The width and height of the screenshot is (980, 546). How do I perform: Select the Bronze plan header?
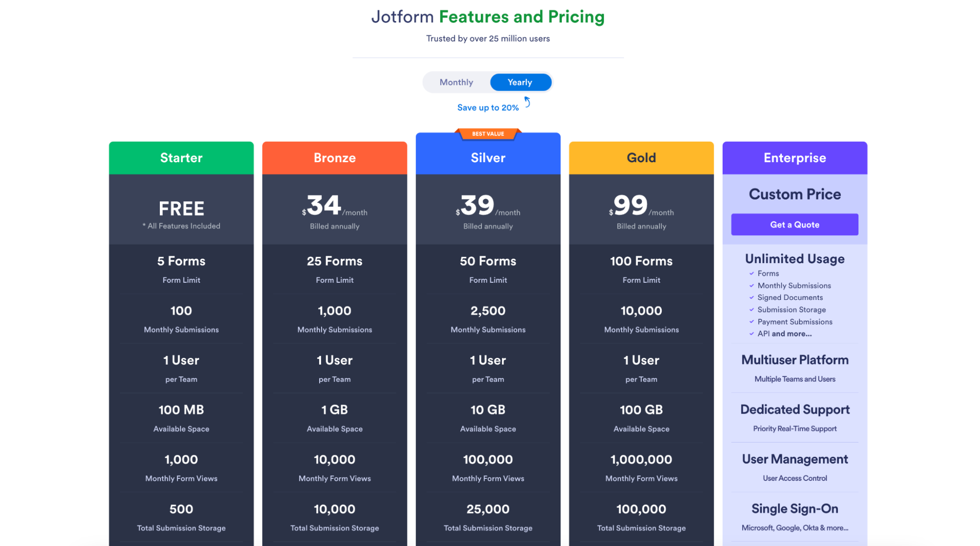point(334,158)
